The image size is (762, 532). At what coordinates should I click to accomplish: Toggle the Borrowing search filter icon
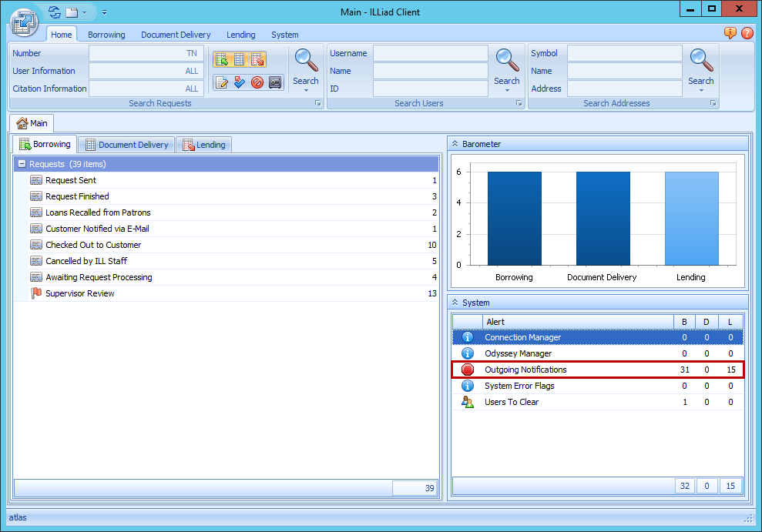pyautogui.click(x=222, y=60)
